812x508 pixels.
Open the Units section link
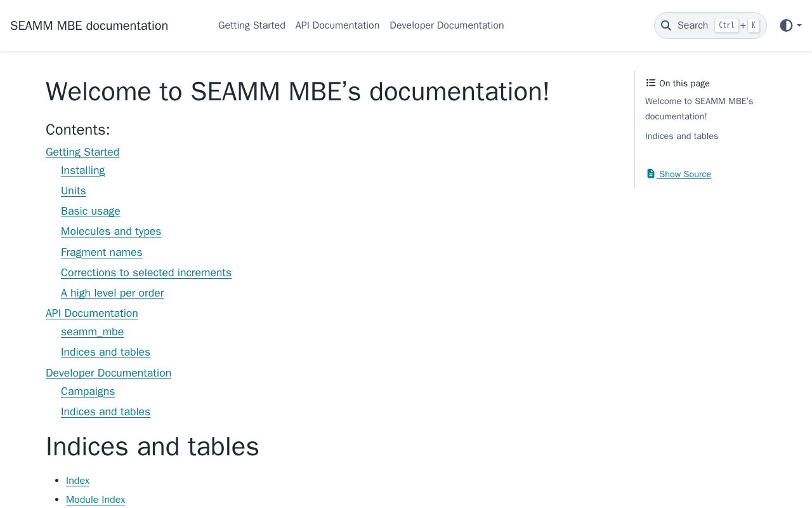click(x=74, y=190)
